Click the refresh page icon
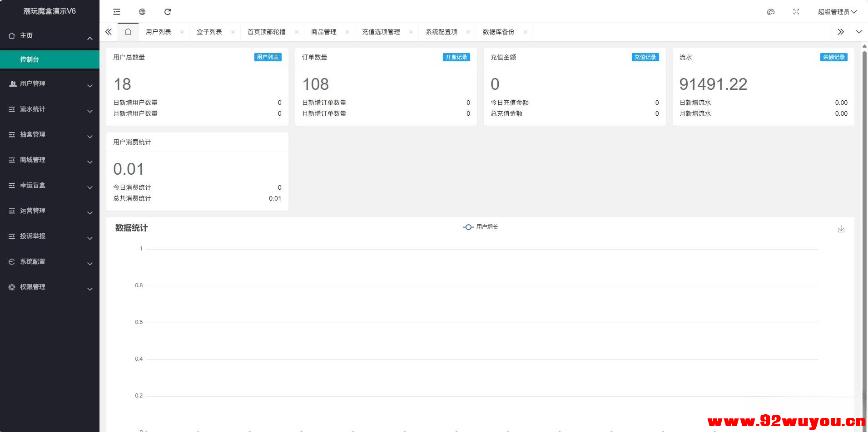 pyautogui.click(x=168, y=12)
